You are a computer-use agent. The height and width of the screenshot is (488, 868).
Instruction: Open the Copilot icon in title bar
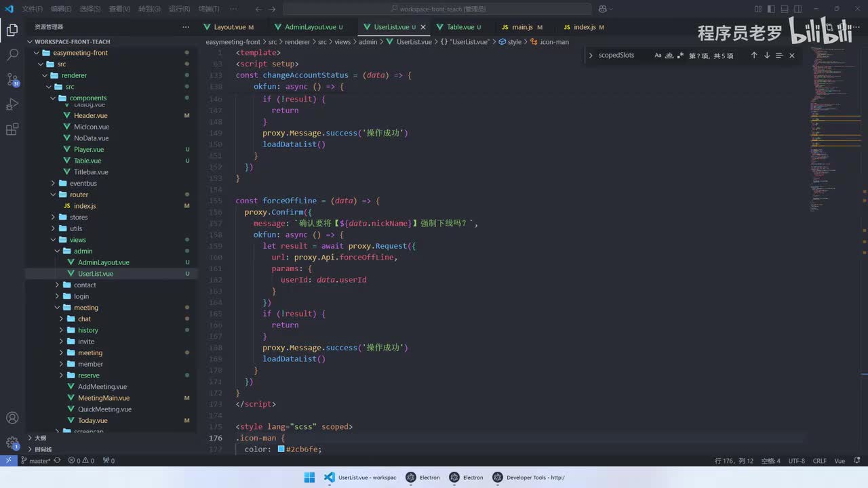(601, 9)
